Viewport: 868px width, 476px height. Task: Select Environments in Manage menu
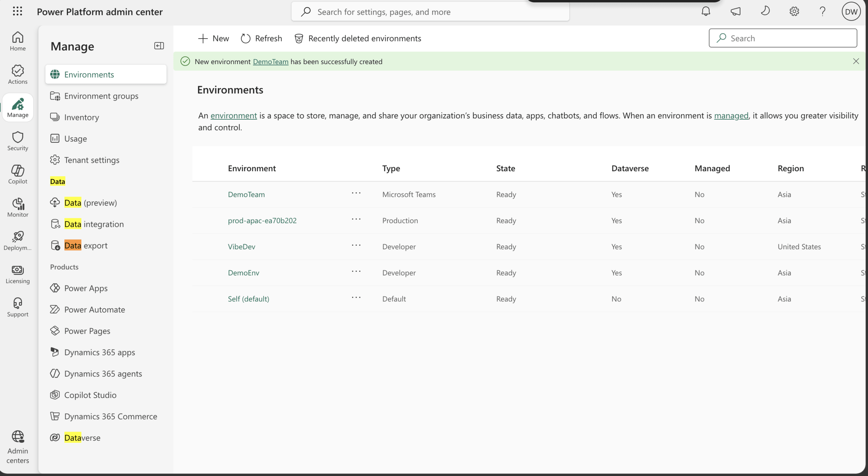pos(106,74)
